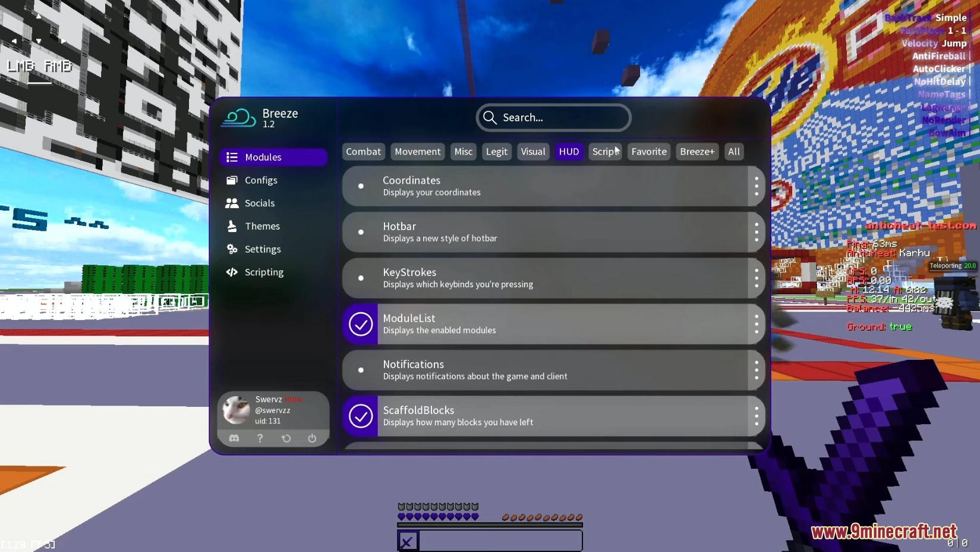The image size is (980, 552).
Task: Disable the ModuleList module toggle
Action: coord(361,324)
